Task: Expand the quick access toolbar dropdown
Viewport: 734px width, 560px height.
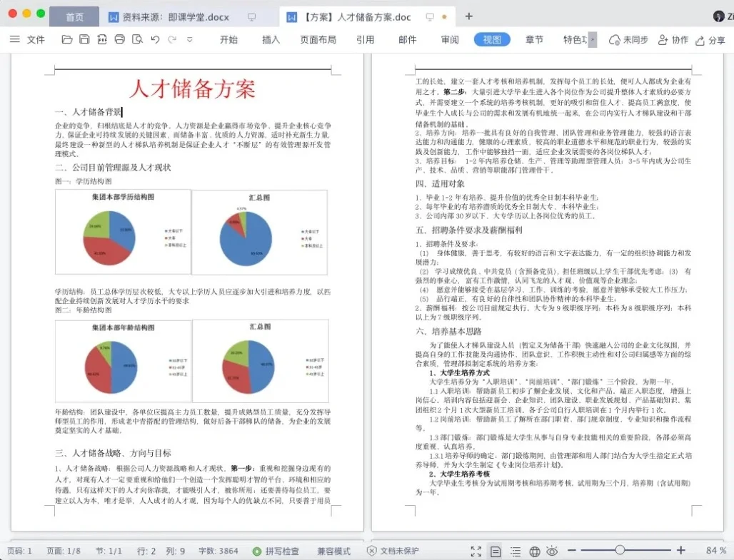Action: point(190,39)
